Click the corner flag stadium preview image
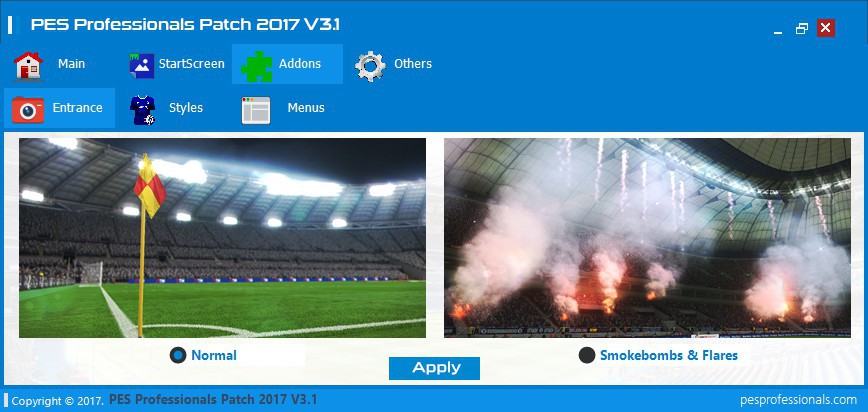 click(x=223, y=238)
